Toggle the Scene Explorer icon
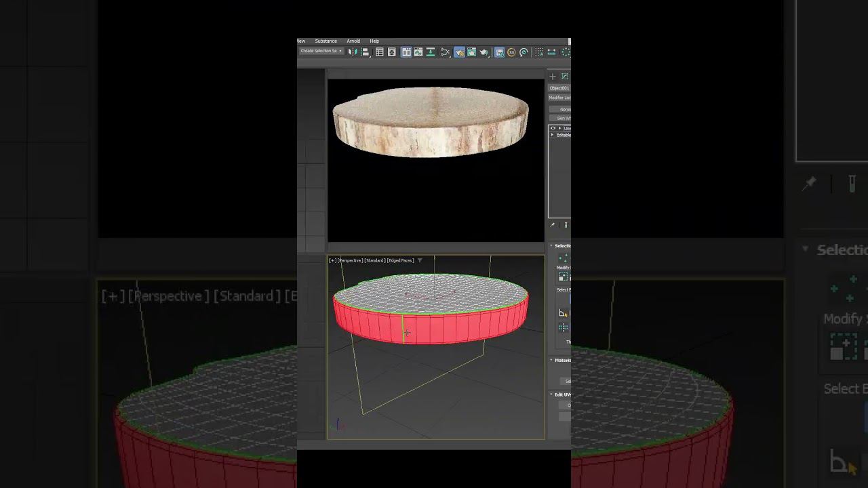This screenshot has width=868, height=488. [x=380, y=52]
